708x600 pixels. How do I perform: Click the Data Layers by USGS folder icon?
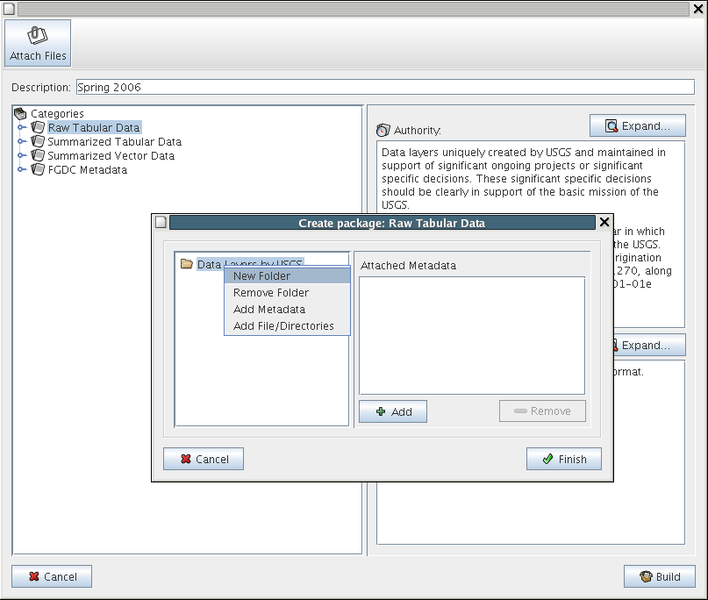[x=186, y=265]
